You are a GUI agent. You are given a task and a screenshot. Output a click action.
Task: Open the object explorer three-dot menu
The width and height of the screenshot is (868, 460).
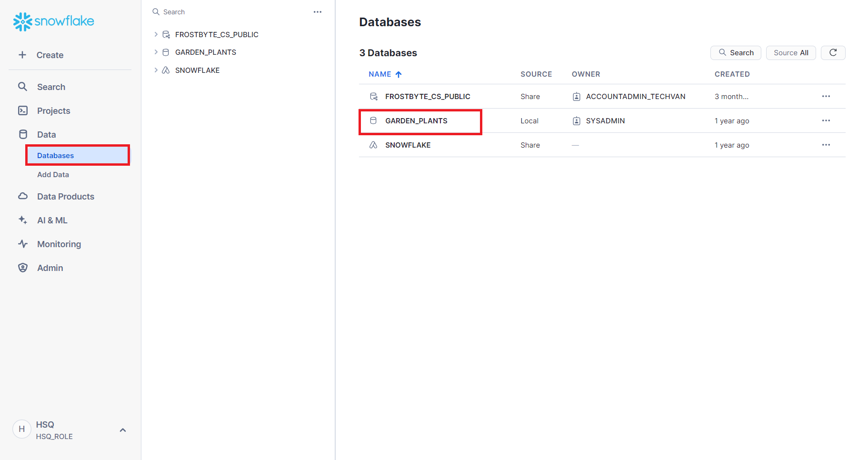point(318,12)
